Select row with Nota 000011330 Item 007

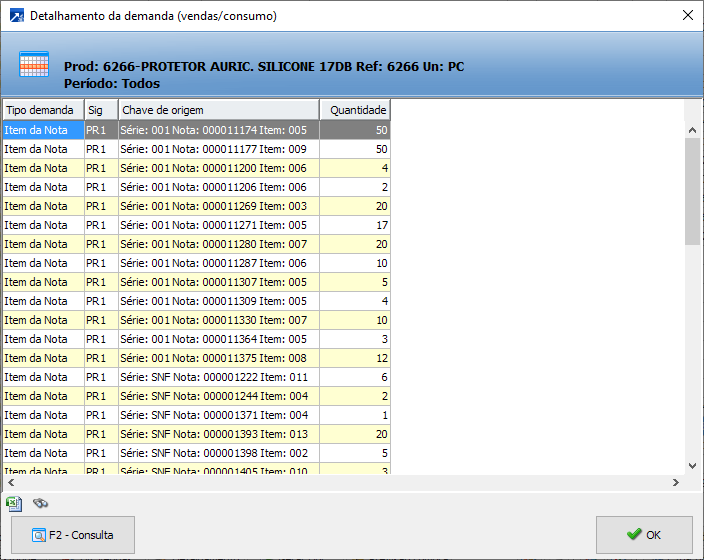tap(197, 320)
